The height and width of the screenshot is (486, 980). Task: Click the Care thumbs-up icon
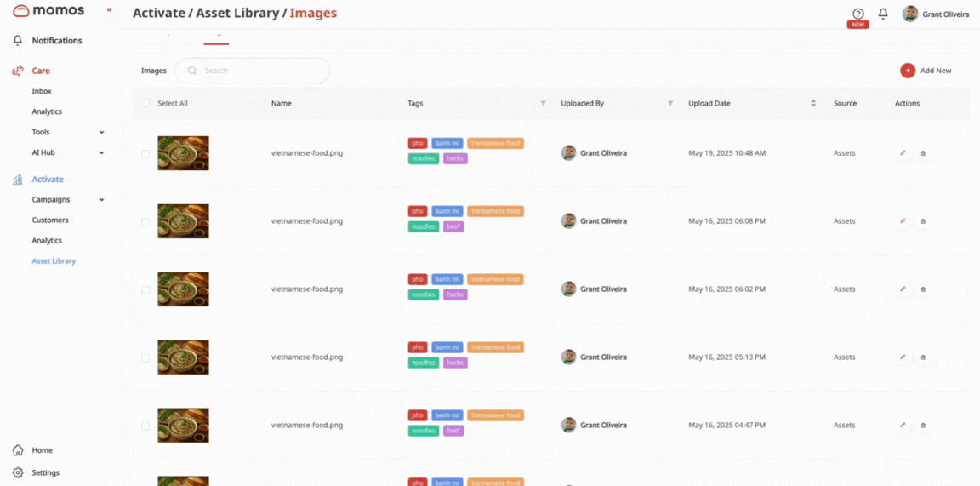click(18, 71)
